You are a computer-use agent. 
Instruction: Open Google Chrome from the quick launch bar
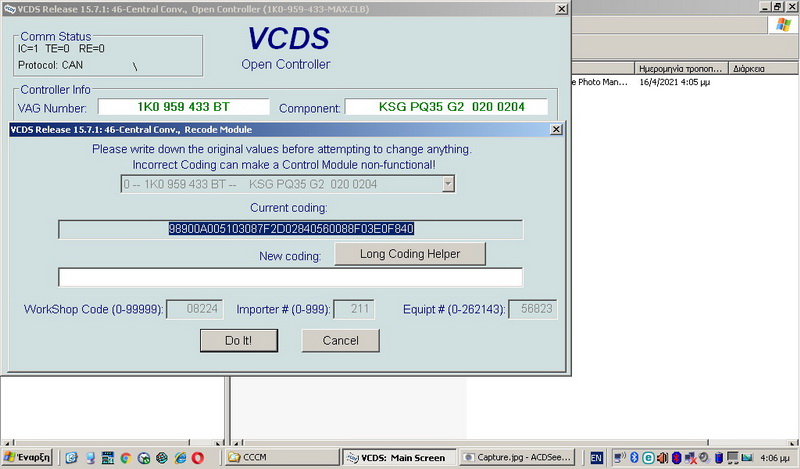click(x=126, y=458)
